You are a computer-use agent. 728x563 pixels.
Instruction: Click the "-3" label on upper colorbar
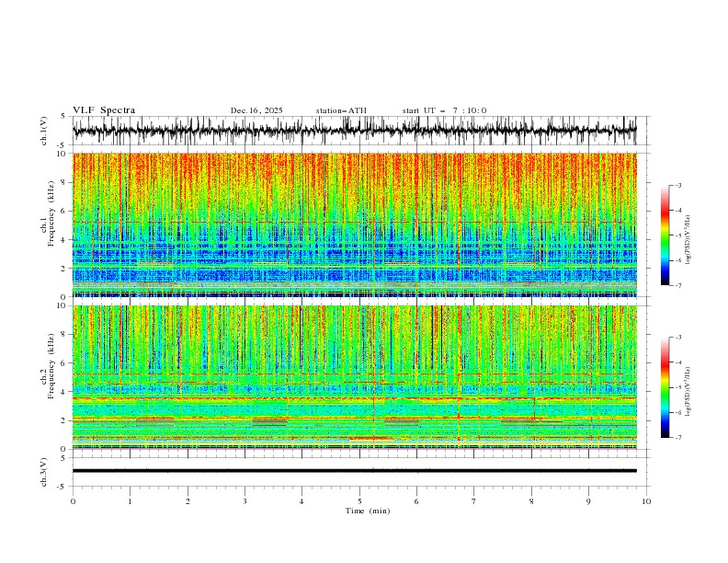(x=677, y=185)
